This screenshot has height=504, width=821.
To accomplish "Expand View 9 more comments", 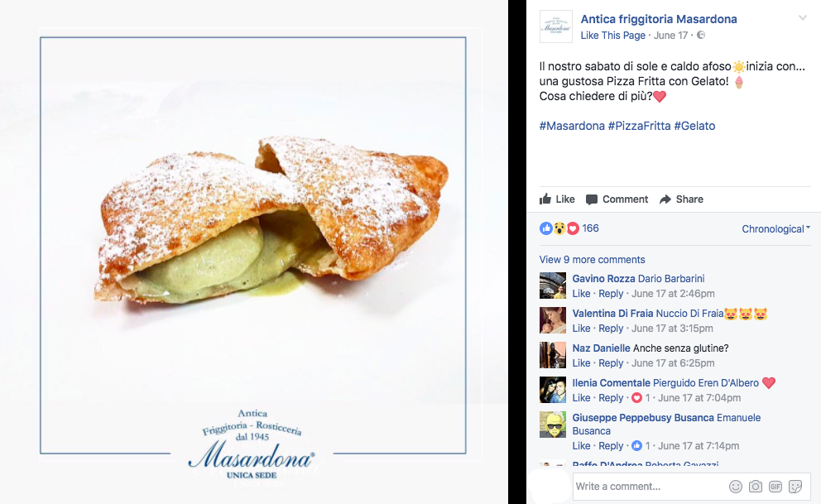I will [593, 260].
